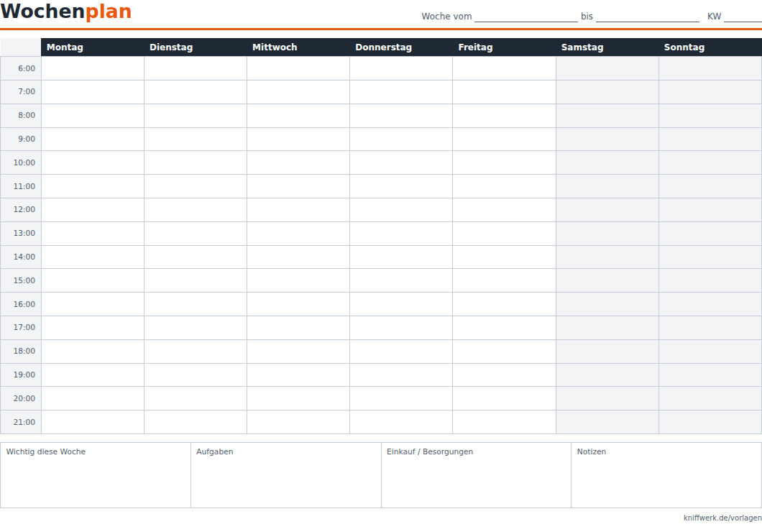This screenshot has height=532, width=762.
Task: Click the 12:00 time label
Action: pos(24,209)
